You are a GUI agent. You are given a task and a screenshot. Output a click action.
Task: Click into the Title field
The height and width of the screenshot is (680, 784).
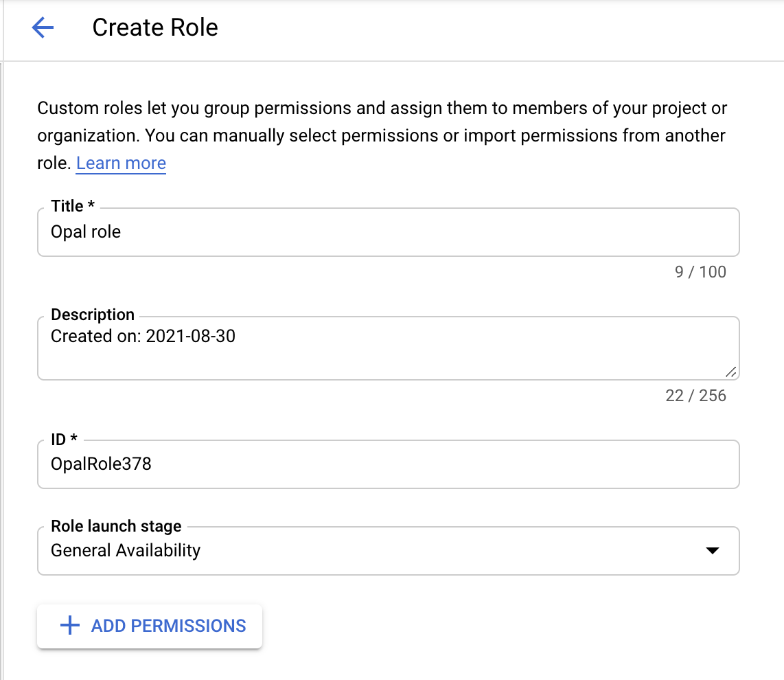pyautogui.click(x=388, y=232)
